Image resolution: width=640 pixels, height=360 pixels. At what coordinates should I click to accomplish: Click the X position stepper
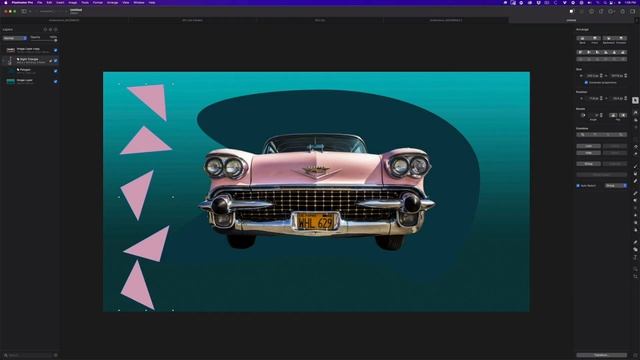(x=601, y=98)
